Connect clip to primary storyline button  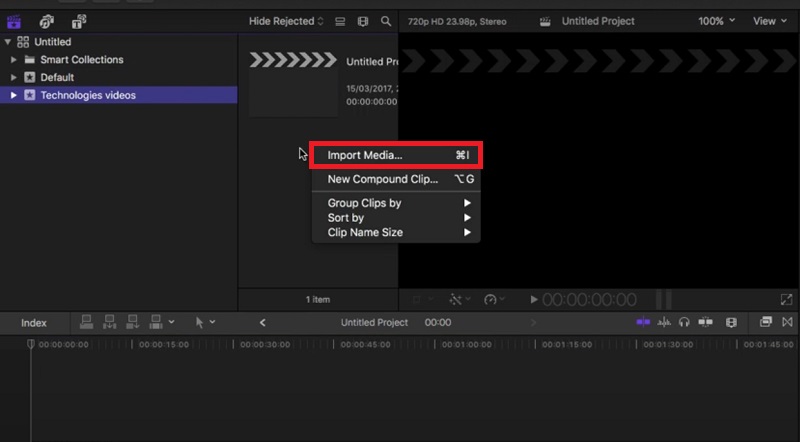[x=87, y=322]
